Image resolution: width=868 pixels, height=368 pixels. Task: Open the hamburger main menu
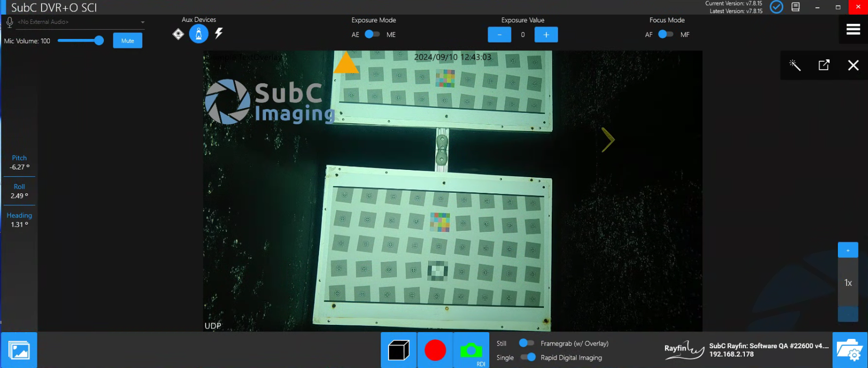pos(853,30)
